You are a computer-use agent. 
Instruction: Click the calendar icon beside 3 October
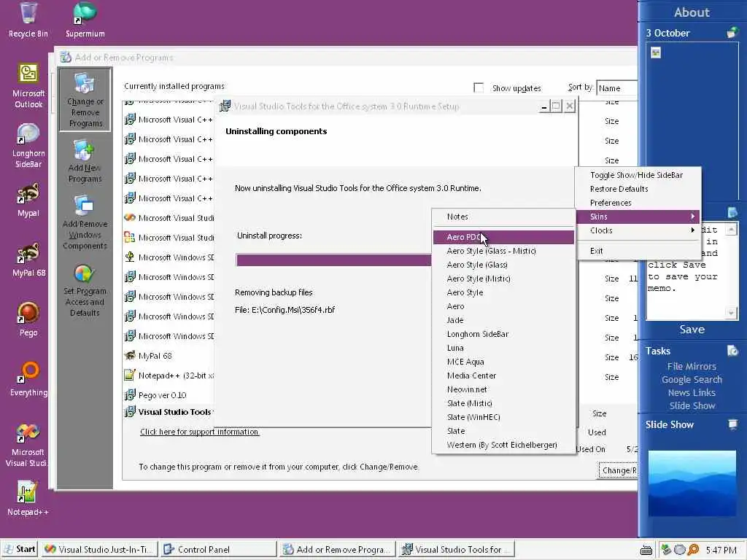[732, 33]
